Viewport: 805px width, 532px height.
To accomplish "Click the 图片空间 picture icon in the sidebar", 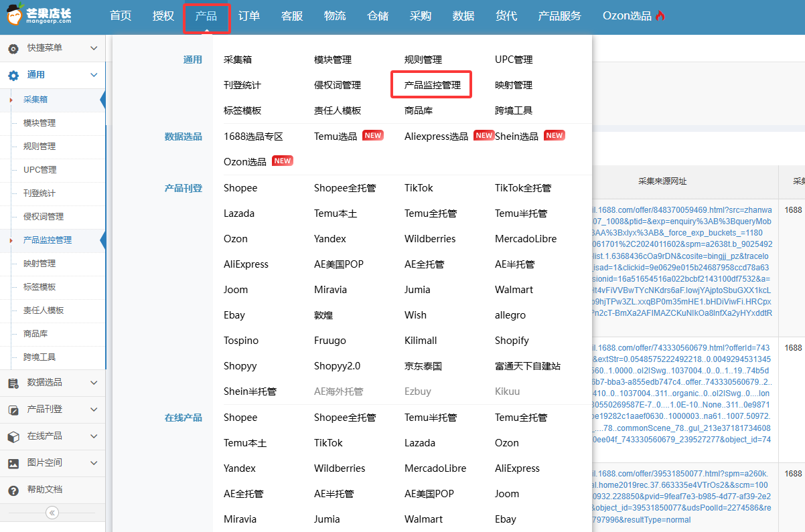I will pos(13,463).
